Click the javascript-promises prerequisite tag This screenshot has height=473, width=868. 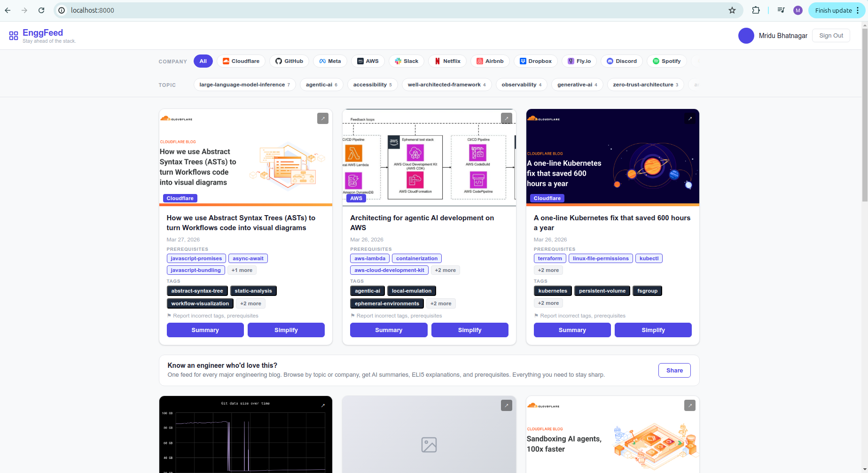pos(196,258)
